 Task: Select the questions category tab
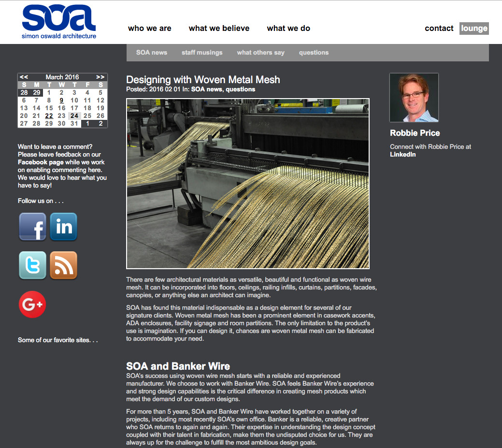314,52
